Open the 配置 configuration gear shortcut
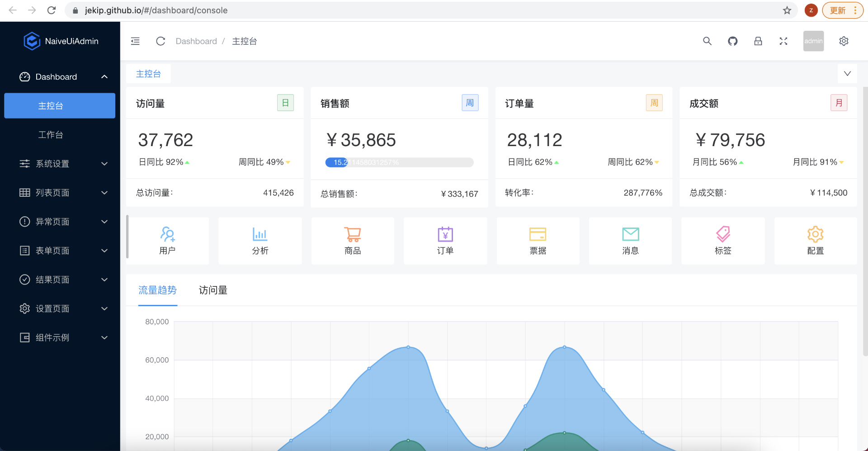The width and height of the screenshot is (868, 451). pyautogui.click(x=816, y=241)
